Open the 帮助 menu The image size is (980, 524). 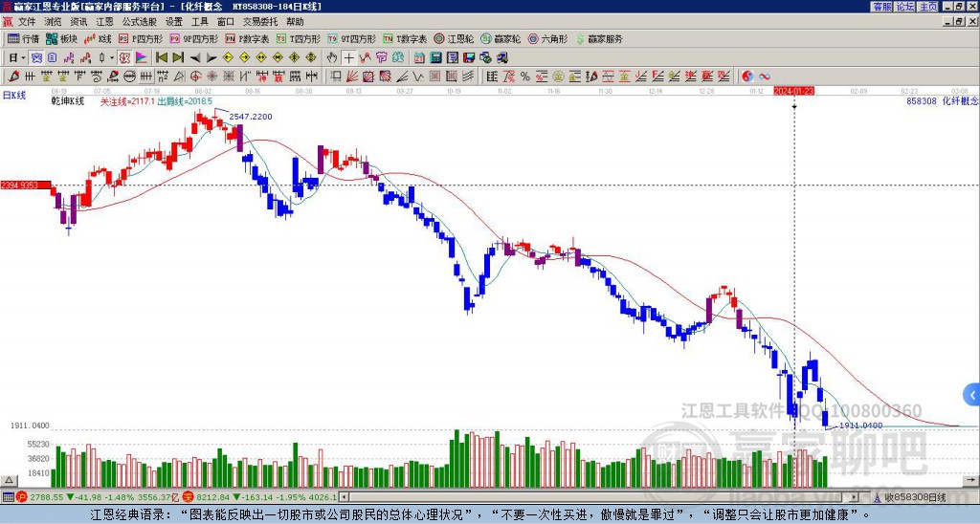point(295,22)
